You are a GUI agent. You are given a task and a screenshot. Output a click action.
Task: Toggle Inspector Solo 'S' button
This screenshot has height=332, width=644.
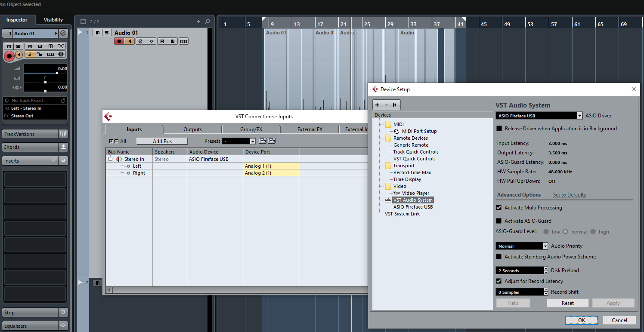click(x=18, y=46)
